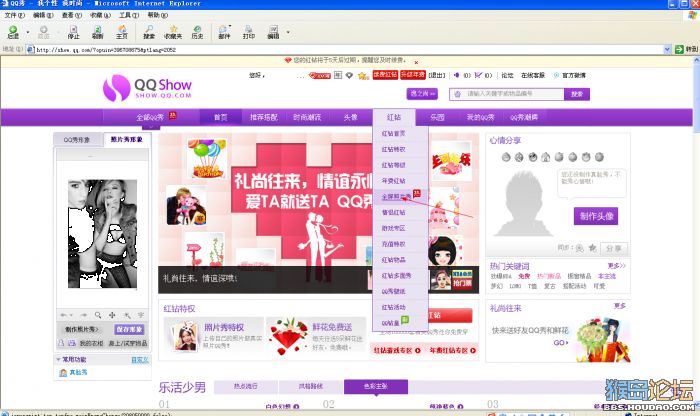Image resolution: width=700 pixels, height=416 pixels.
Task: Select 红钻活动 in the 红钻 dropdown
Action: tap(393, 307)
